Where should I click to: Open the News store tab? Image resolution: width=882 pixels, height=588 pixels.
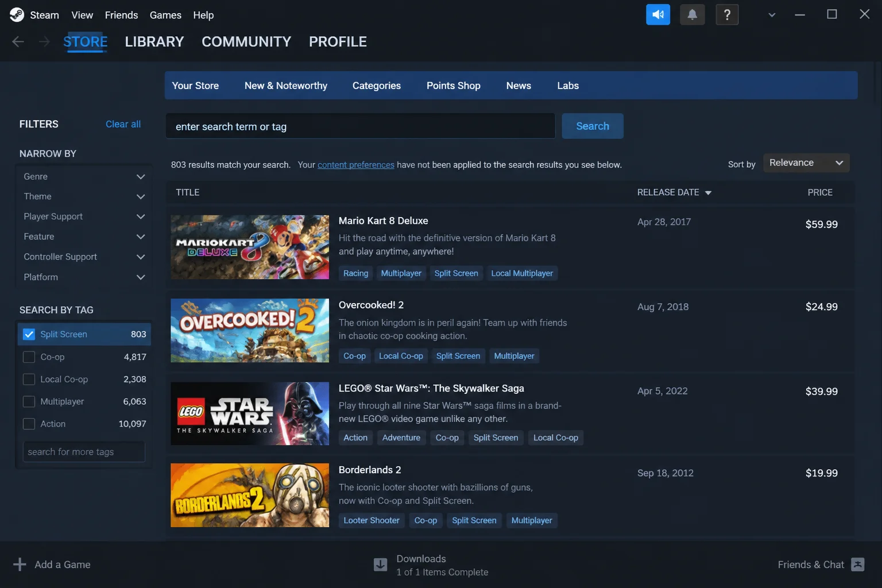519,86
